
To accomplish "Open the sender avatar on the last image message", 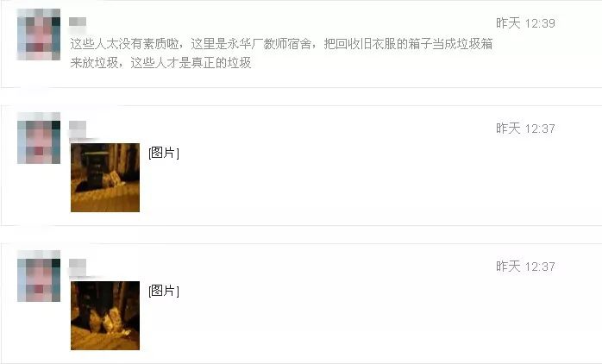I will (39, 276).
